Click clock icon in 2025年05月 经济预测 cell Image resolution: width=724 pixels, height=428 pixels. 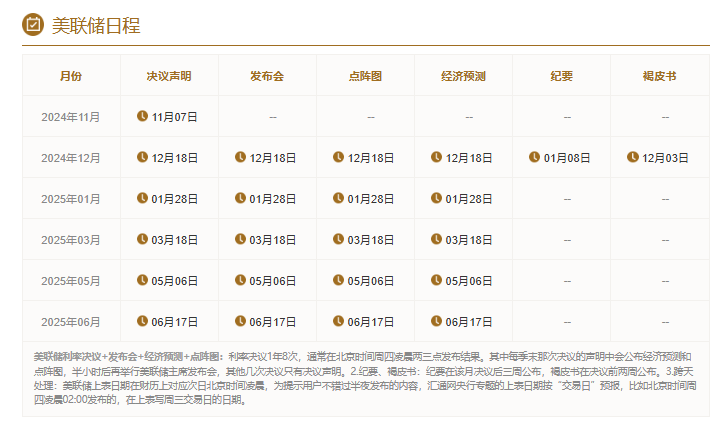pos(436,280)
